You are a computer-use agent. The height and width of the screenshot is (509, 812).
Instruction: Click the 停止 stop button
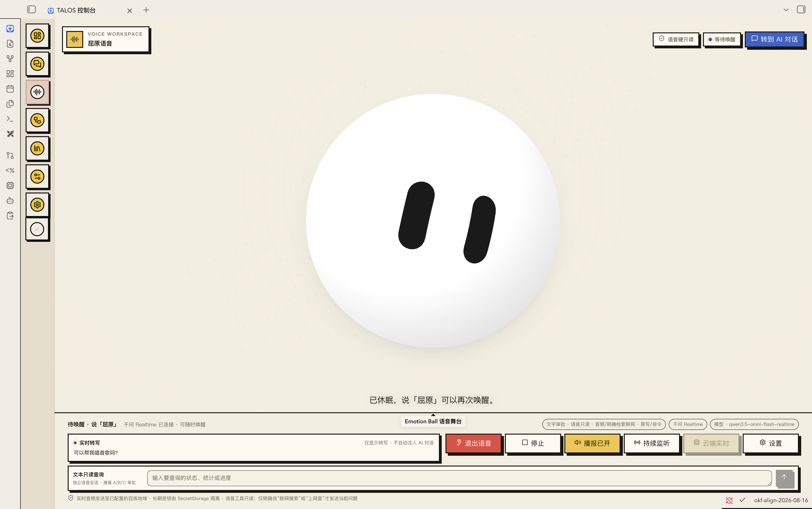(533, 443)
